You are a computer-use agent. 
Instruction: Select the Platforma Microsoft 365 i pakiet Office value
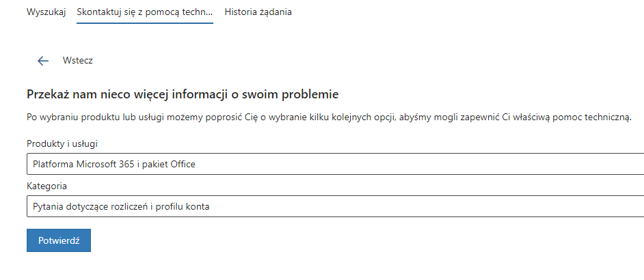pos(114,165)
